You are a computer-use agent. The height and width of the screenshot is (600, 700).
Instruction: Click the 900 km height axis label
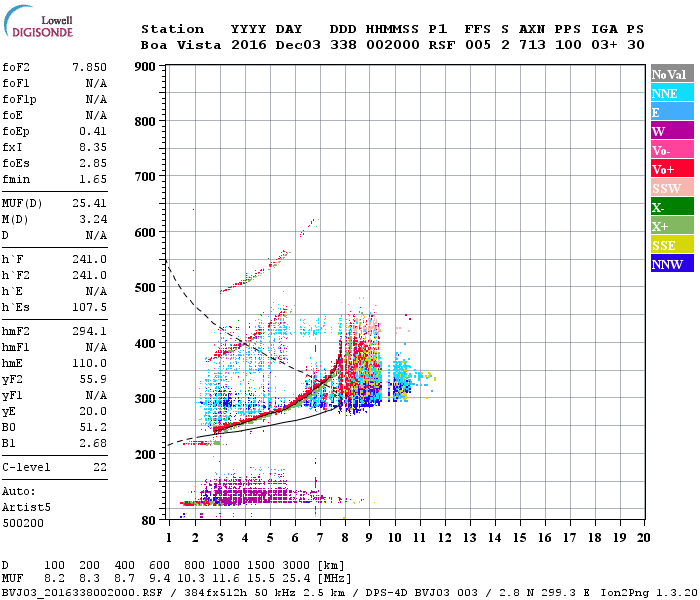(145, 67)
